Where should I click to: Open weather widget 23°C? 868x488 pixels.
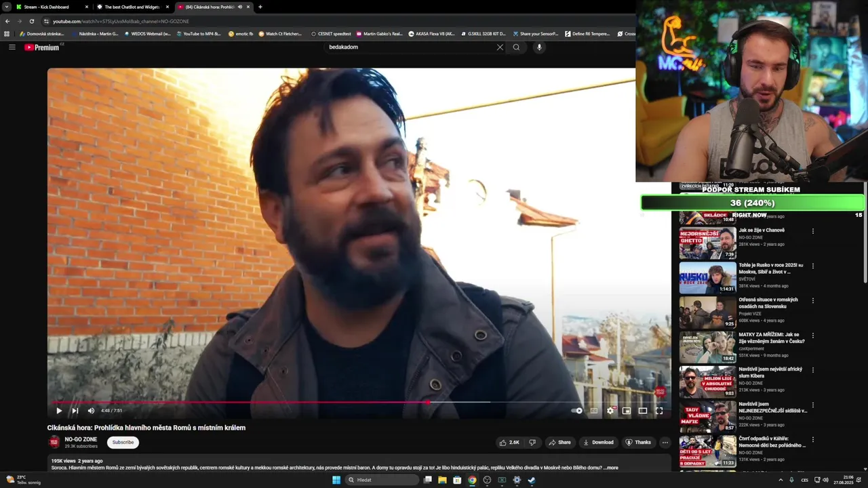[22, 480]
